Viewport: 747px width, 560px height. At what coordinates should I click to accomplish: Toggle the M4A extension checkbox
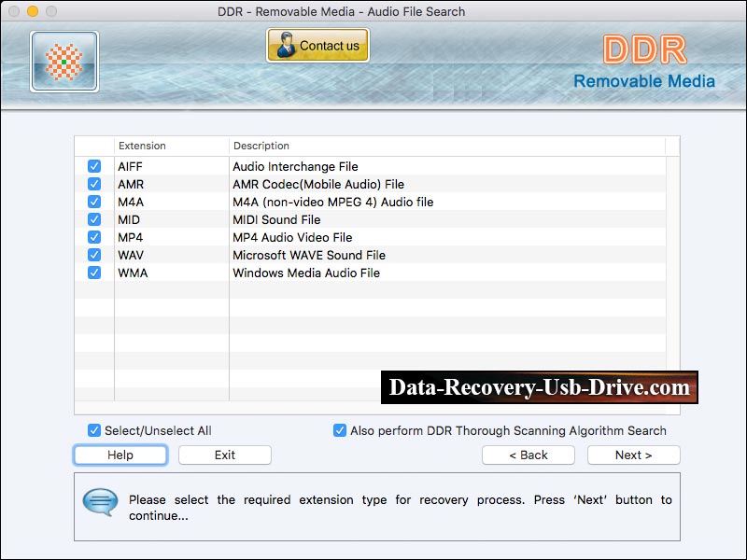93,202
